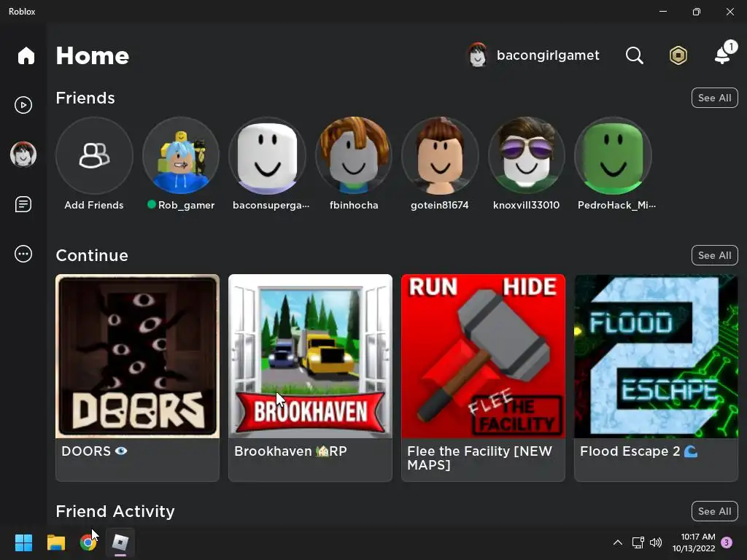Click See All for Continue
The height and width of the screenshot is (560, 747).
click(x=715, y=255)
